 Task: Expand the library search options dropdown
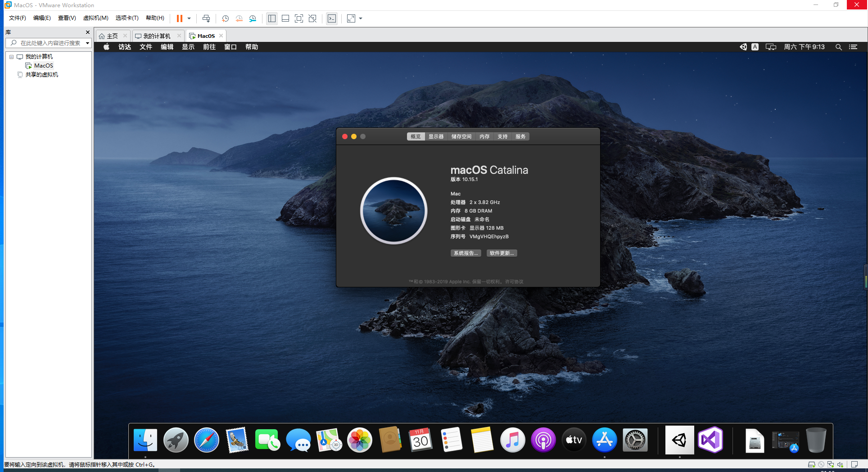(x=87, y=43)
